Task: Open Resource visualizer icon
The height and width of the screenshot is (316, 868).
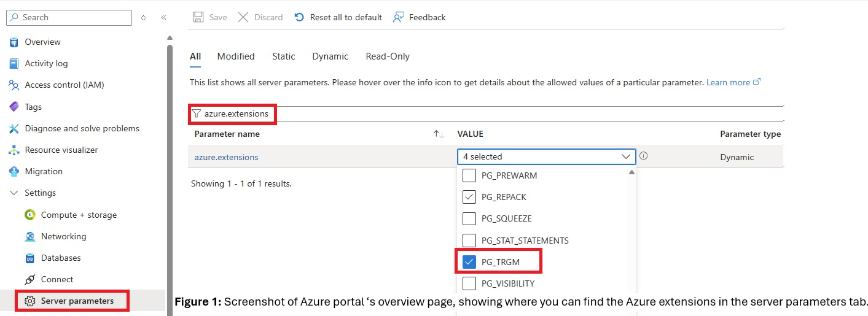Action: coord(14,150)
